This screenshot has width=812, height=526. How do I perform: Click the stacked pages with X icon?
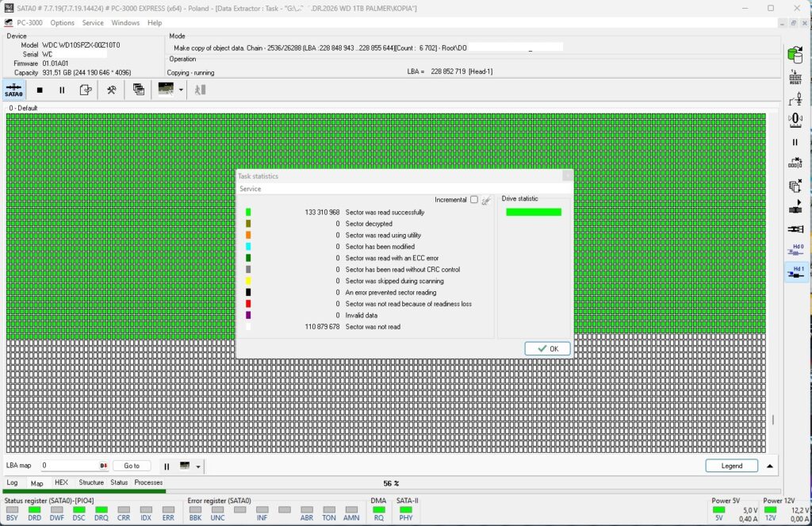pos(795,186)
